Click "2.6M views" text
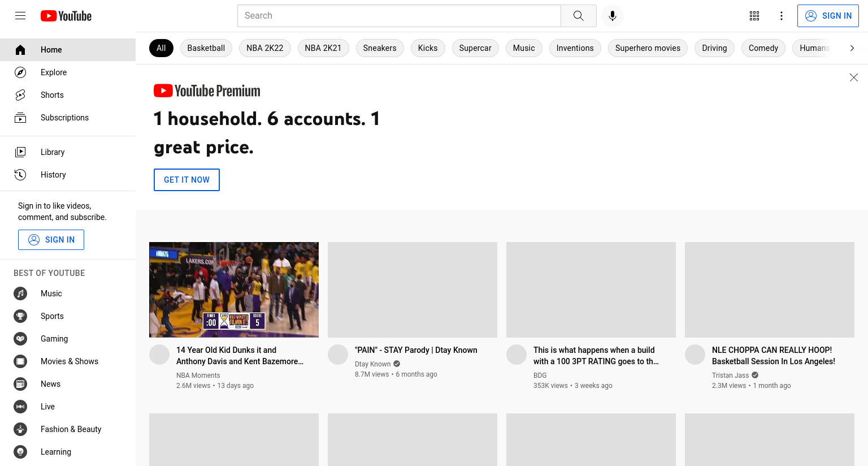This screenshot has height=466, width=868. point(193,386)
